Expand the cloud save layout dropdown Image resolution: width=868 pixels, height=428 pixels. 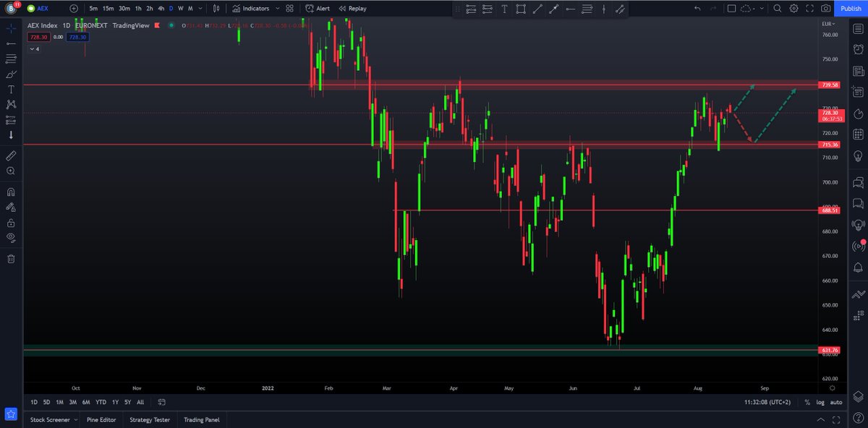pos(762,9)
